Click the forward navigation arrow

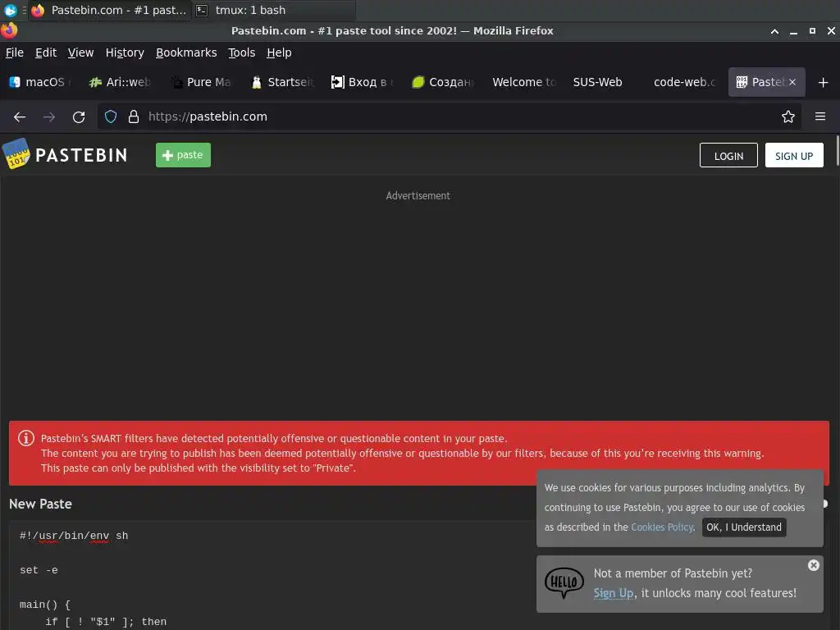[x=49, y=116]
